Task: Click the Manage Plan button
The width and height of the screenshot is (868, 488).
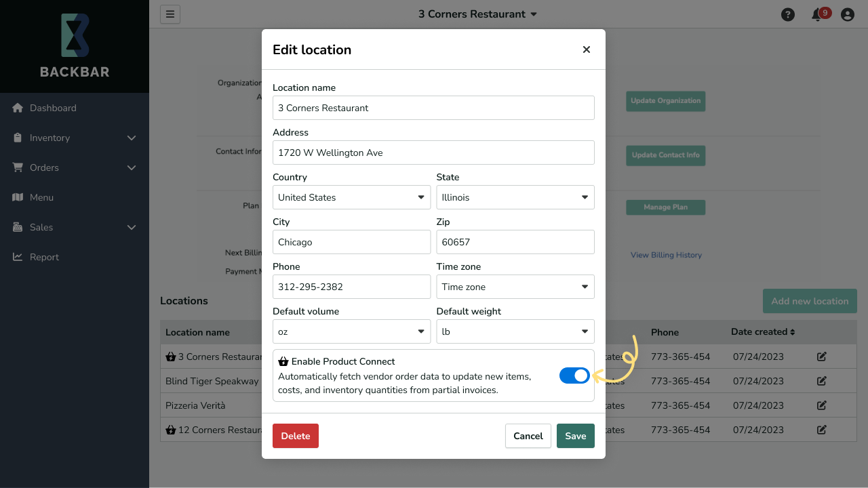Action: [666, 207]
